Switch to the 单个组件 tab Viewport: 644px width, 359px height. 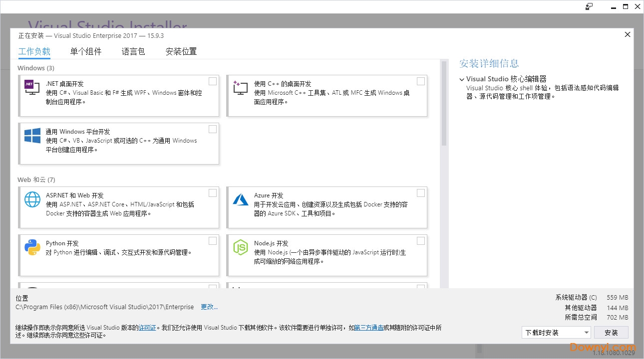coord(86,51)
